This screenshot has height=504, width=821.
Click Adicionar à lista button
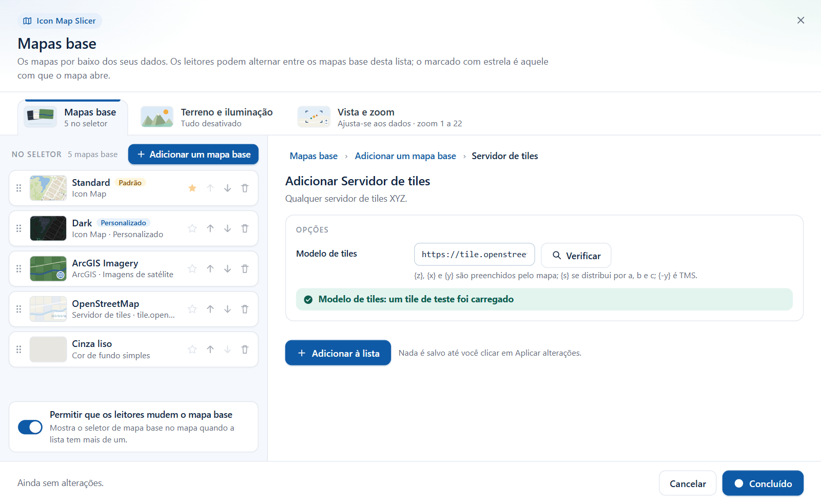(x=338, y=353)
